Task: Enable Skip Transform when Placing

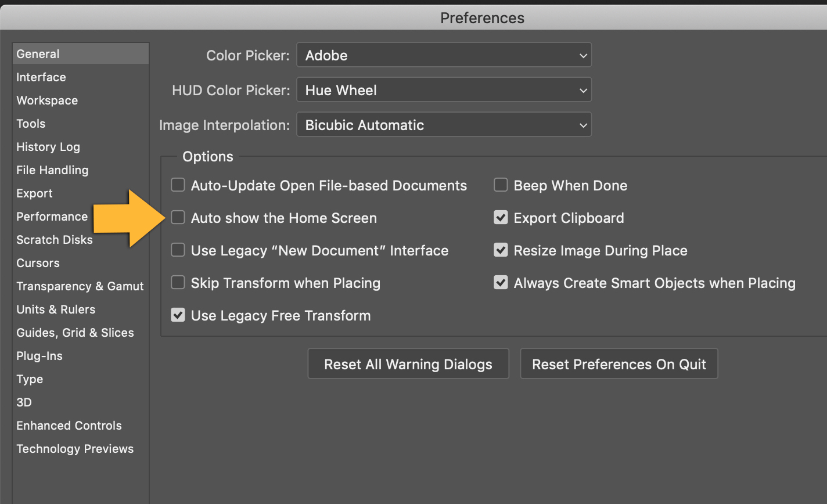Action: pos(178,282)
